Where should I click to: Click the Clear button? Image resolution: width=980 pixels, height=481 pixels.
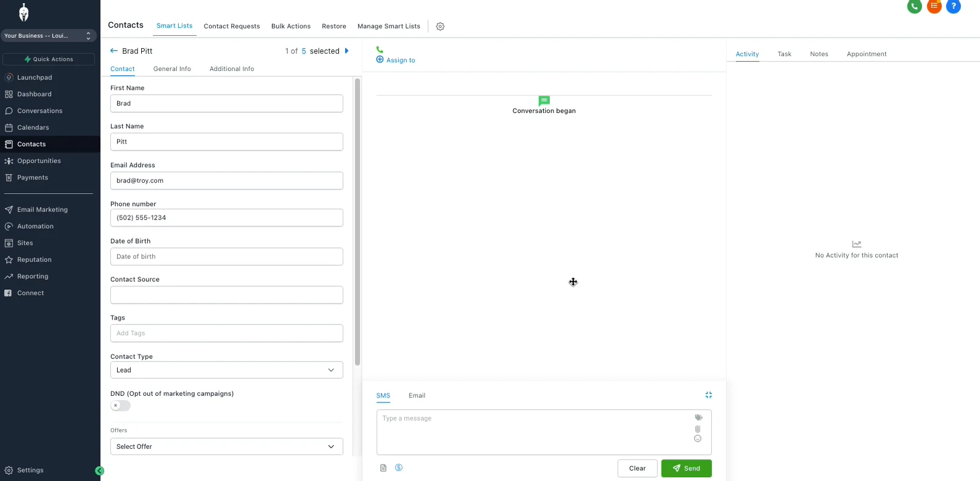637,469
